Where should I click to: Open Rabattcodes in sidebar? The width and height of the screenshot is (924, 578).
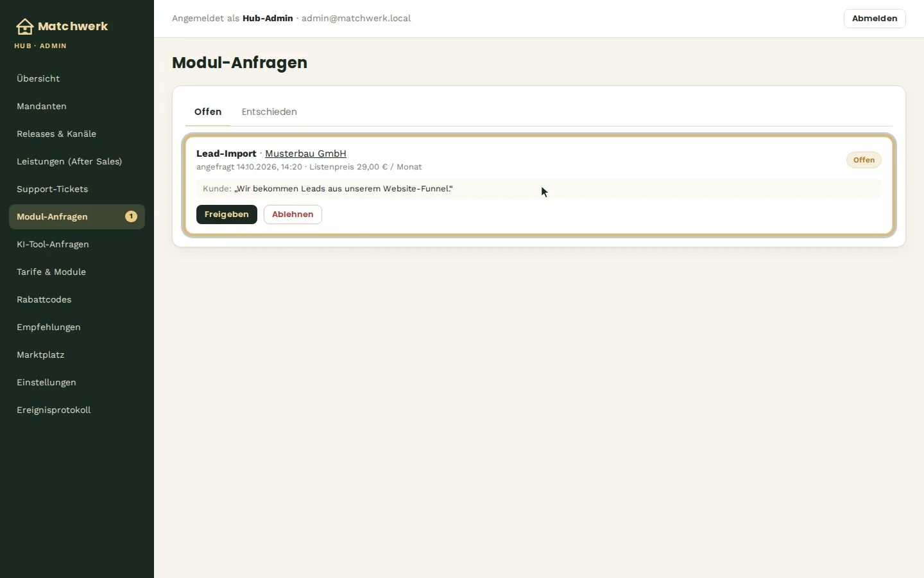pos(77,299)
